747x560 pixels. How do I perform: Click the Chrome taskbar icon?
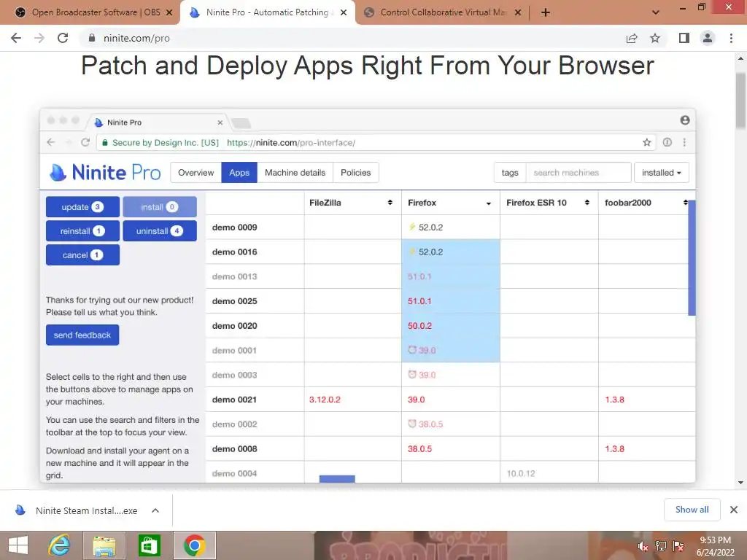click(194, 545)
